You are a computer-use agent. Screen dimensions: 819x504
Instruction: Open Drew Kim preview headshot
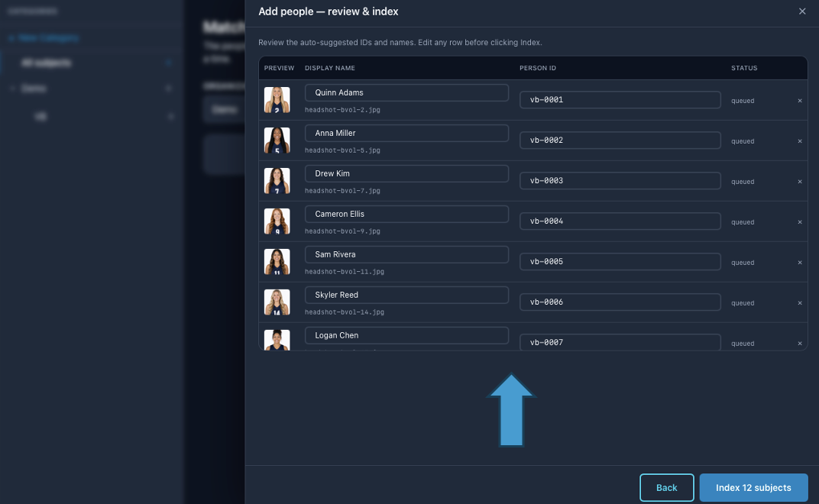277,181
